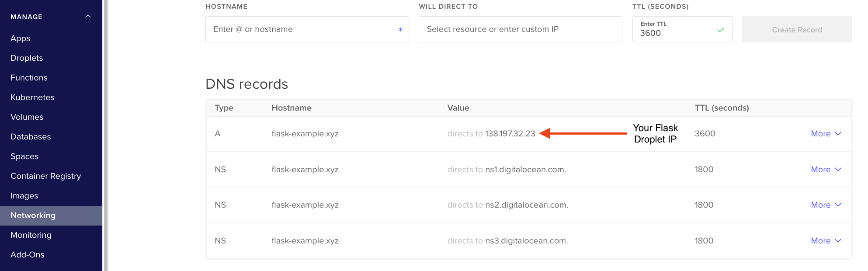Go to Container Registry
The width and height of the screenshot is (868, 271).
(x=45, y=176)
